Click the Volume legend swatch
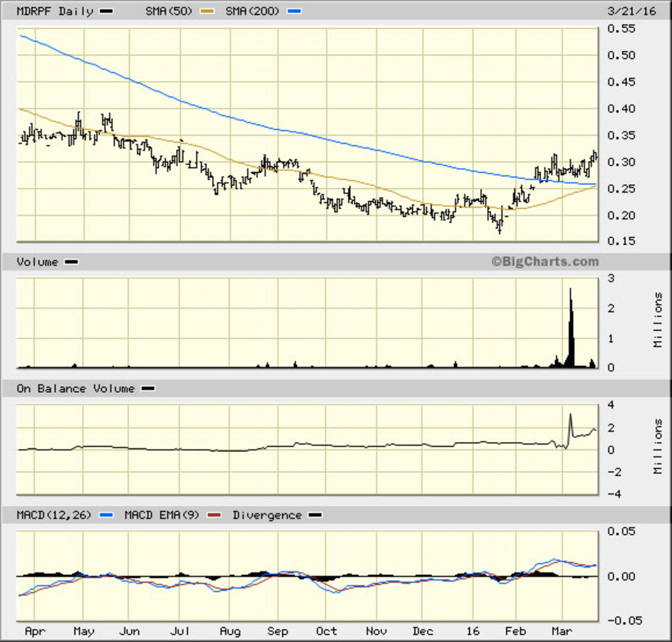Image resolution: width=672 pixels, height=642 pixels. pyautogui.click(x=72, y=262)
